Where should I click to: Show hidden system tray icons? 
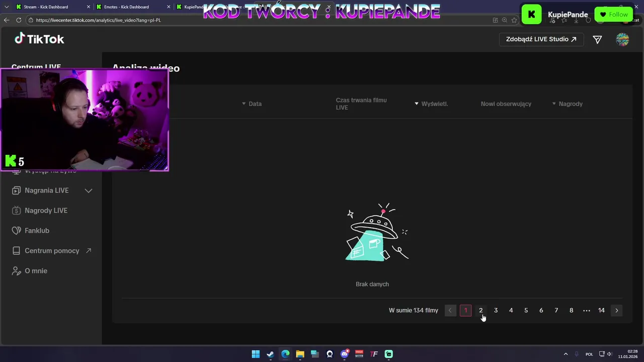pos(566,354)
